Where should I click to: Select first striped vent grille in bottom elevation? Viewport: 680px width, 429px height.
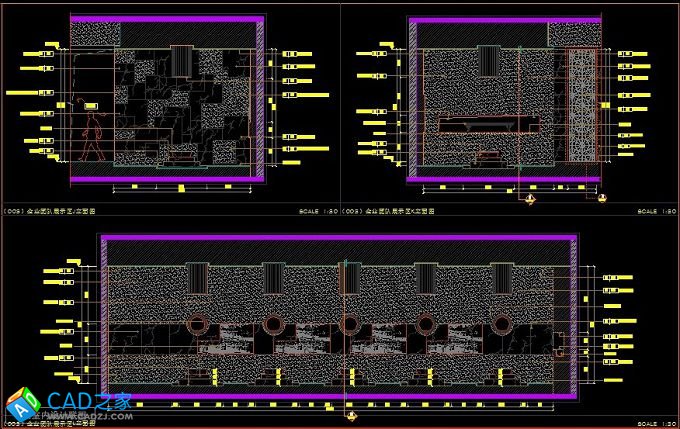click(198, 277)
